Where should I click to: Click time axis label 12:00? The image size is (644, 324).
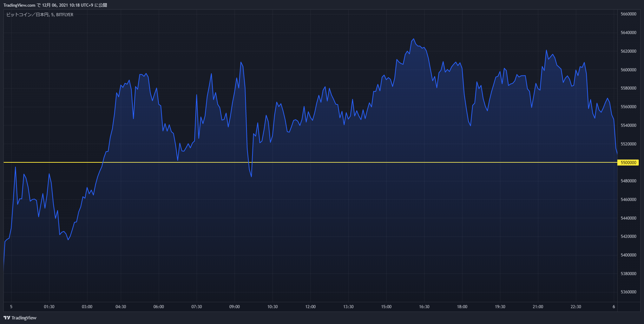[x=310, y=307]
